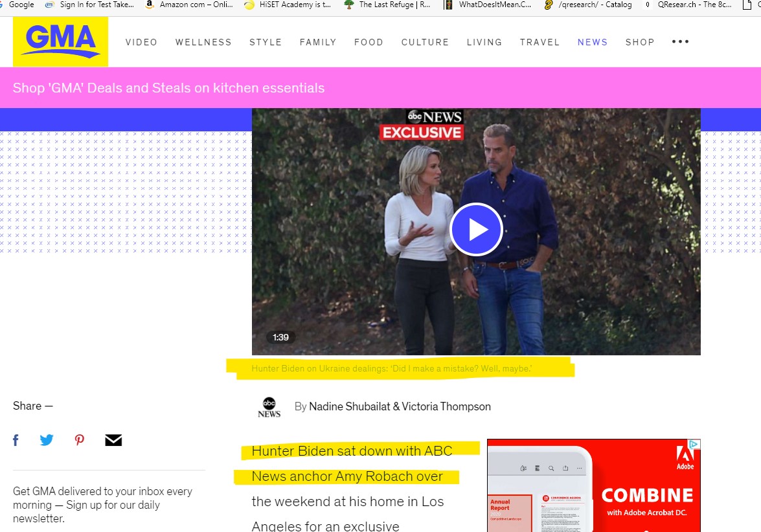Go to the Travel section

point(540,42)
